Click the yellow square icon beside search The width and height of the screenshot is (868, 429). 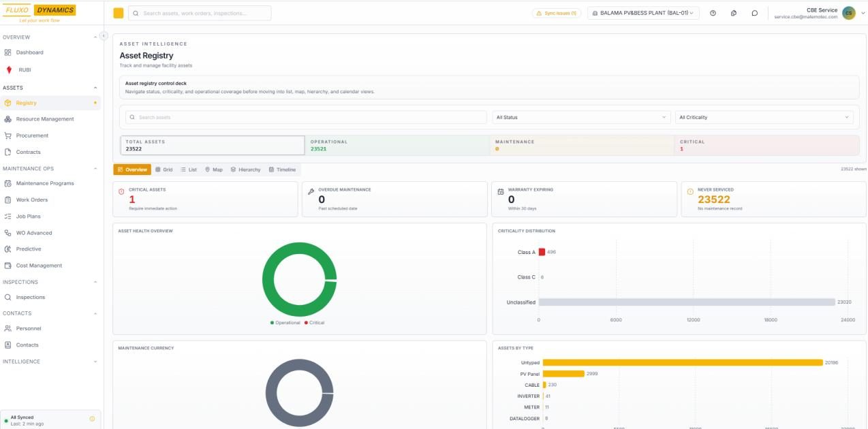pyautogui.click(x=119, y=13)
